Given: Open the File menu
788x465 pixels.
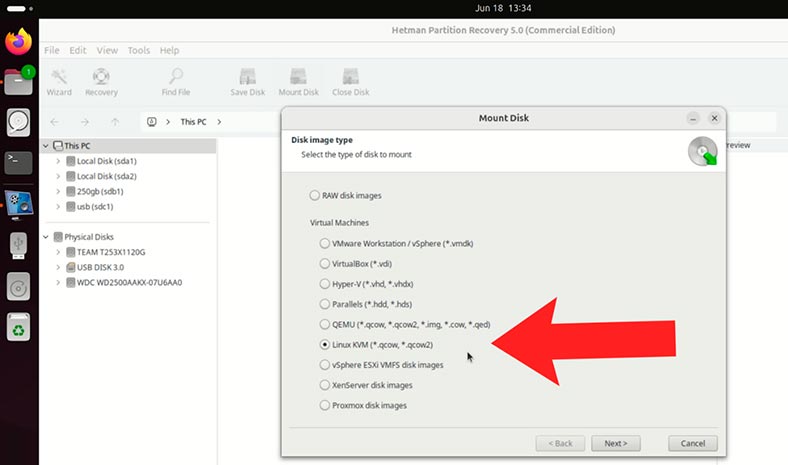Looking at the screenshot, I should click(51, 50).
